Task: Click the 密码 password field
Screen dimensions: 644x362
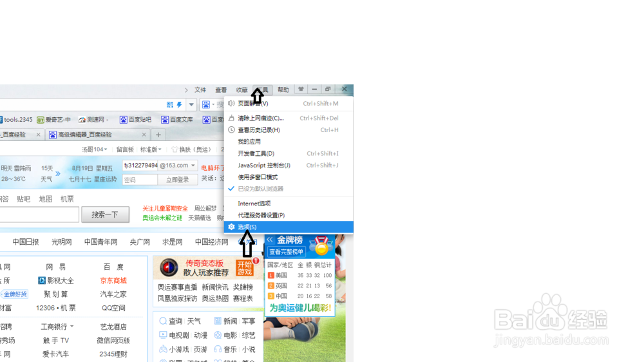Action: pyautogui.click(x=140, y=180)
